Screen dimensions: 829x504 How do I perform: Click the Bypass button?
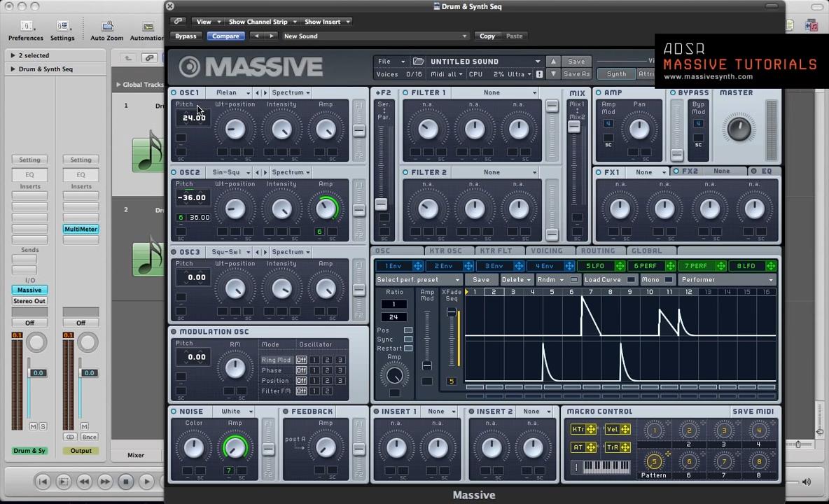click(x=186, y=36)
